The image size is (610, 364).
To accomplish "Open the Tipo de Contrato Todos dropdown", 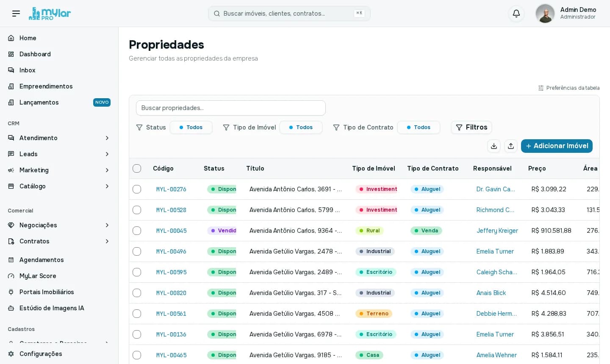I will [419, 127].
